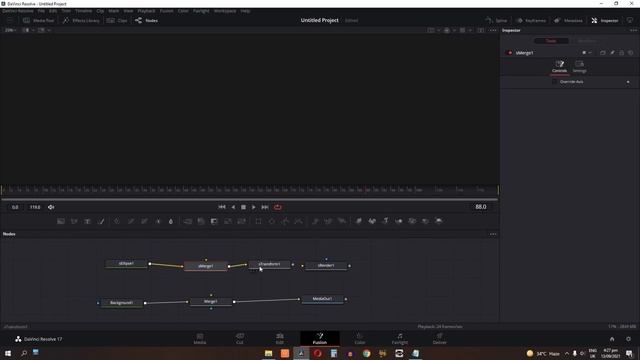The height and width of the screenshot is (360, 640).
Task: Click the time ruler scrub bar
Action: coord(249,190)
